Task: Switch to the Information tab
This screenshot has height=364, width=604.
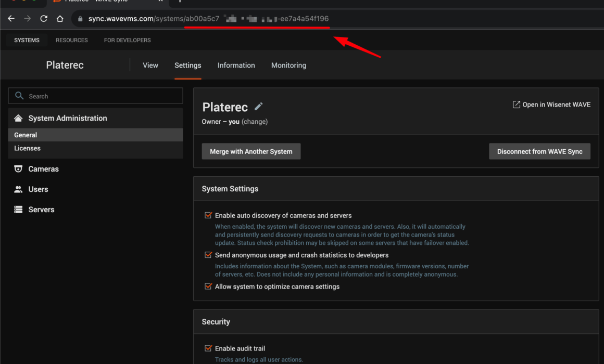Action: tap(236, 66)
